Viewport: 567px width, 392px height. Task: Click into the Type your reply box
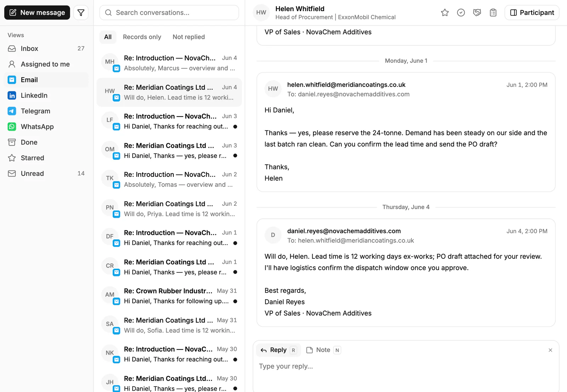(x=406, y=366)
